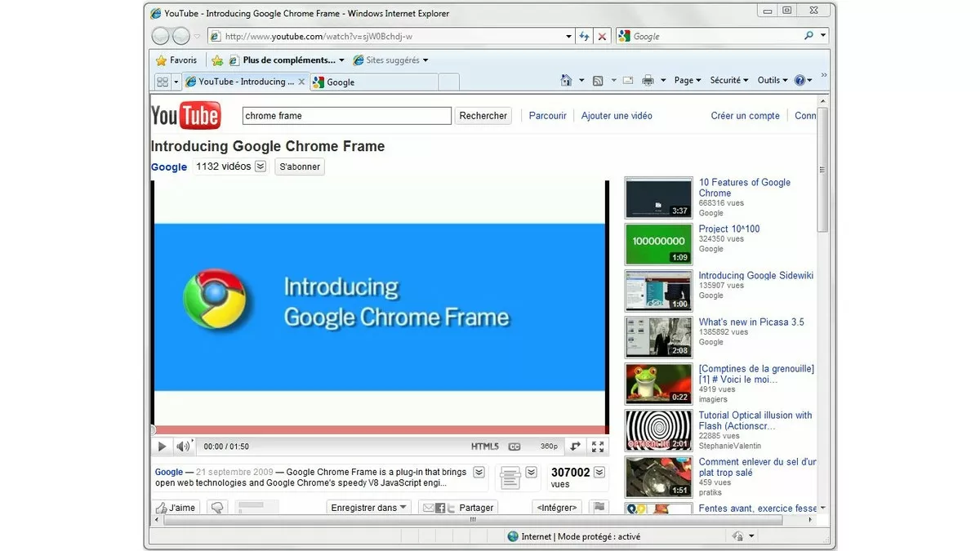Click the URL address bar

pos(392,36)
